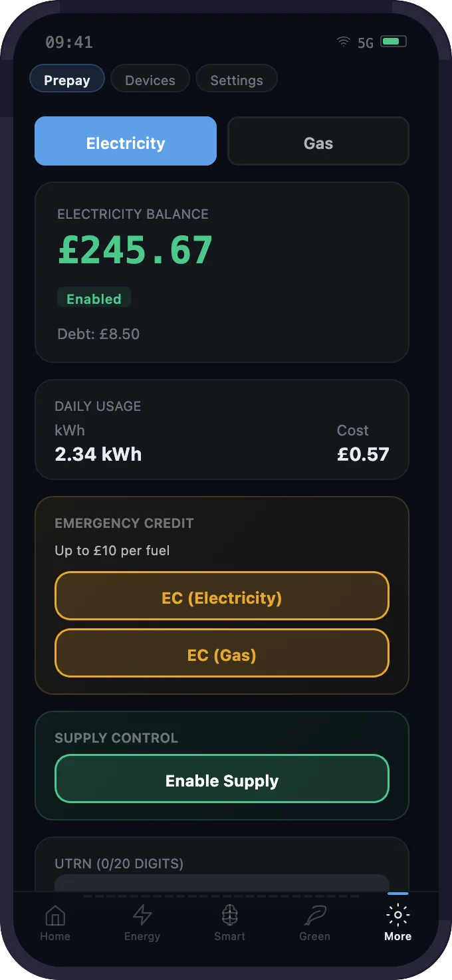
Task: Switch to the Settings tab
Action: (x=237, y=80)
